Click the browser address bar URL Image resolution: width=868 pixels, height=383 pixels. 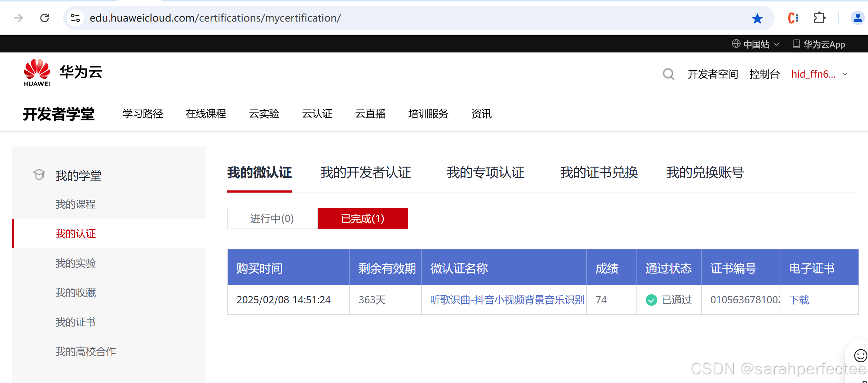coord(215,18)
